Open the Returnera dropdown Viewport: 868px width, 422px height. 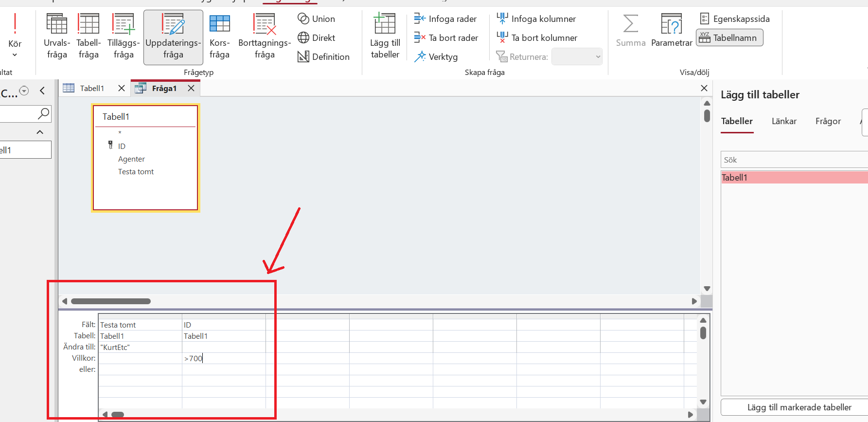point(577,57)
